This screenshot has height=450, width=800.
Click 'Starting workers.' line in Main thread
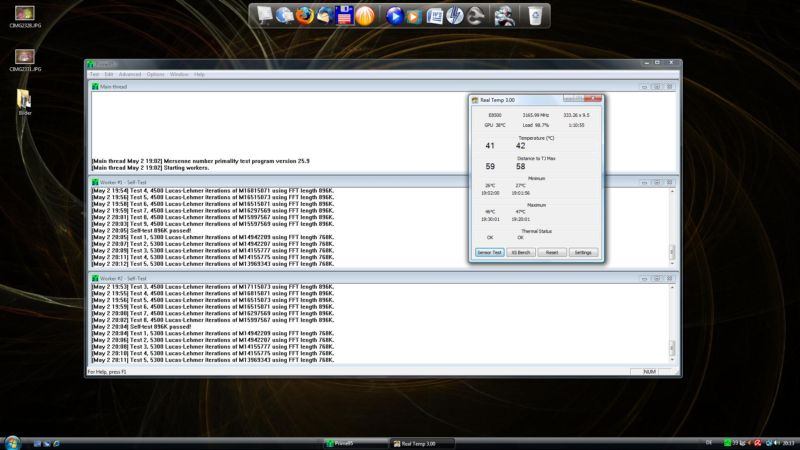click(186, 168)
